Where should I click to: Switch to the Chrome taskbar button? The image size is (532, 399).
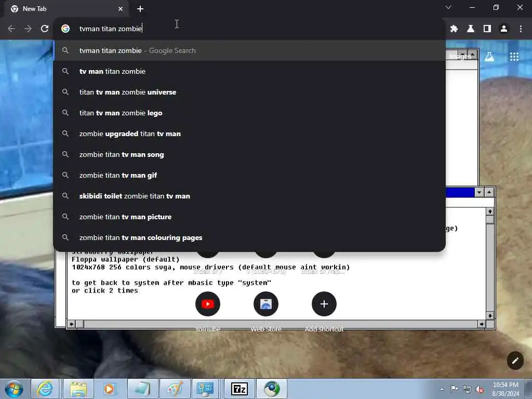point(271,389)
